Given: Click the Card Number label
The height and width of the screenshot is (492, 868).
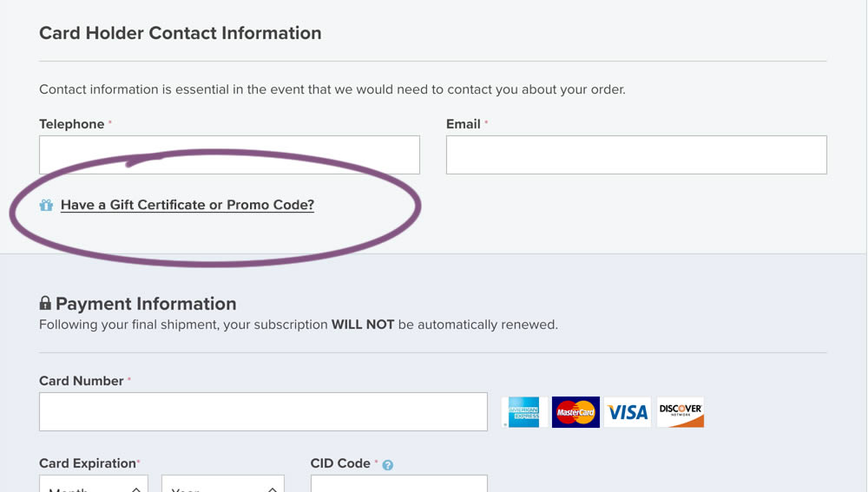Looking at the screenshot, I should 82,381.
